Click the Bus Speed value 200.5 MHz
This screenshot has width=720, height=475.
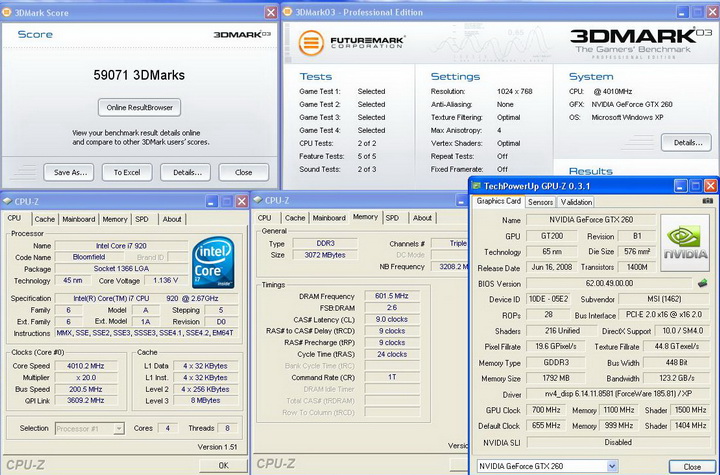(x=86, y=389)
